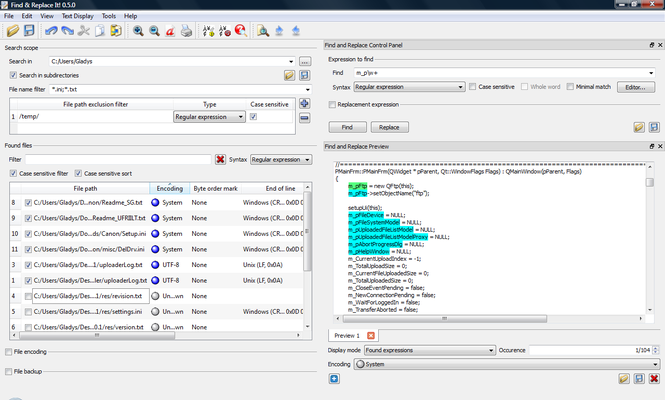Click the Zoom out magnifier icon
The height and width of the screenshot is (400, 665).
(x=154, y=31)
